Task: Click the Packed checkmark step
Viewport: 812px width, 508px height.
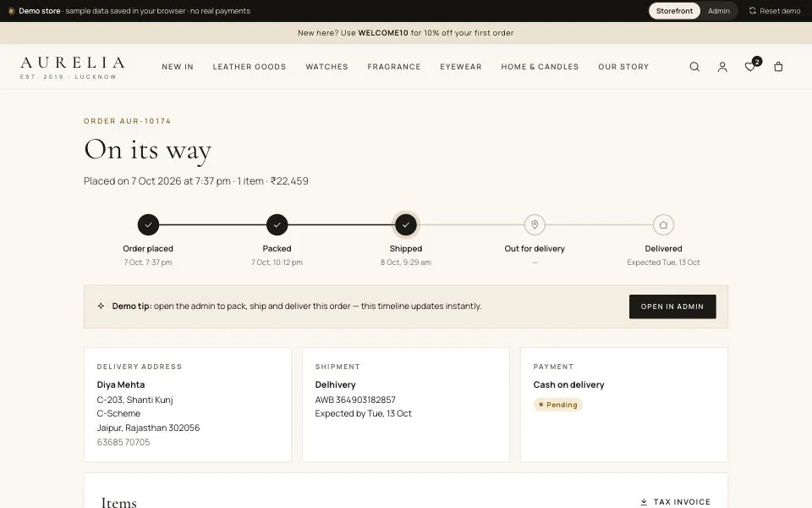Action: [x=277, y=225]
